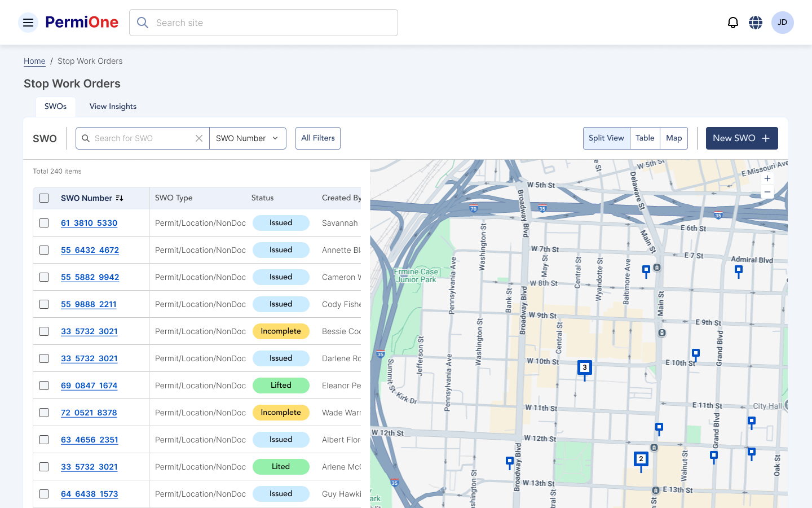This screenshot has width=812, height=508.
Task: Open SWO link 55 6432 4672
Action: [x=90, y=250]
